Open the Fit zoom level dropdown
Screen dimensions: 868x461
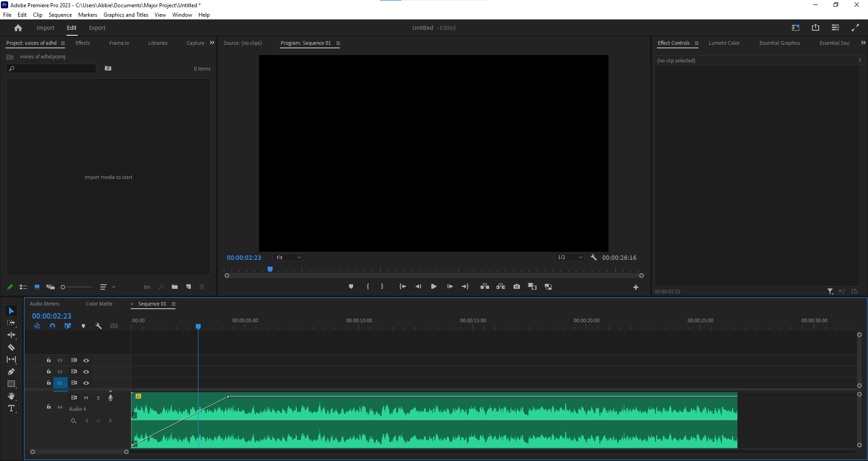[x=288, y=258]
